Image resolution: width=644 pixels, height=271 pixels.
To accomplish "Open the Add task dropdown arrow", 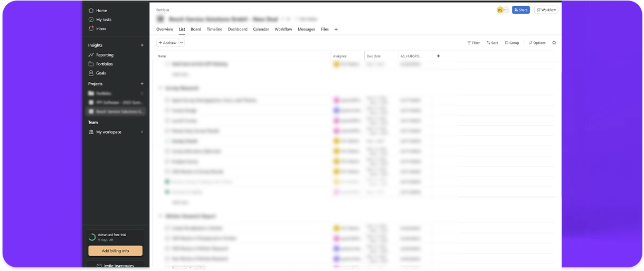I will 182,43.
